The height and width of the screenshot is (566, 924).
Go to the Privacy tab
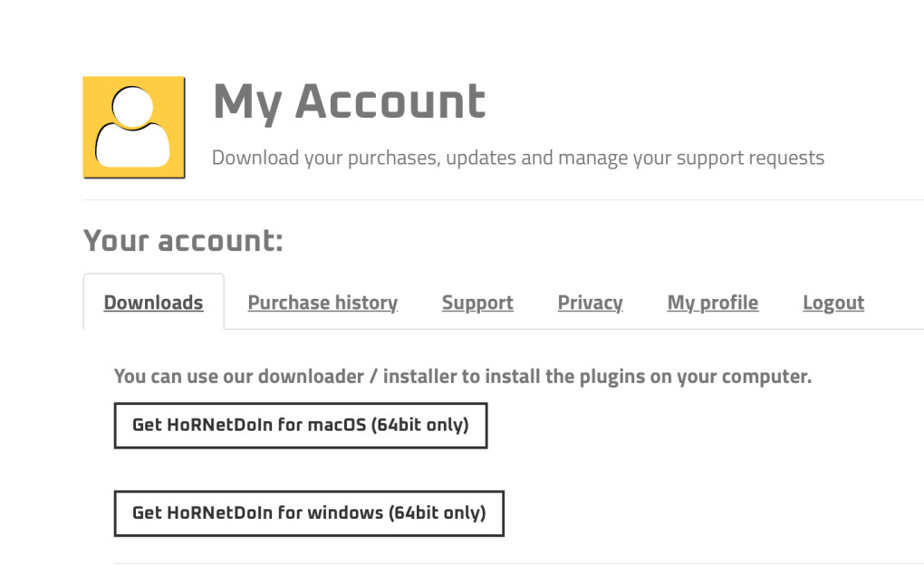click(590, 302)
